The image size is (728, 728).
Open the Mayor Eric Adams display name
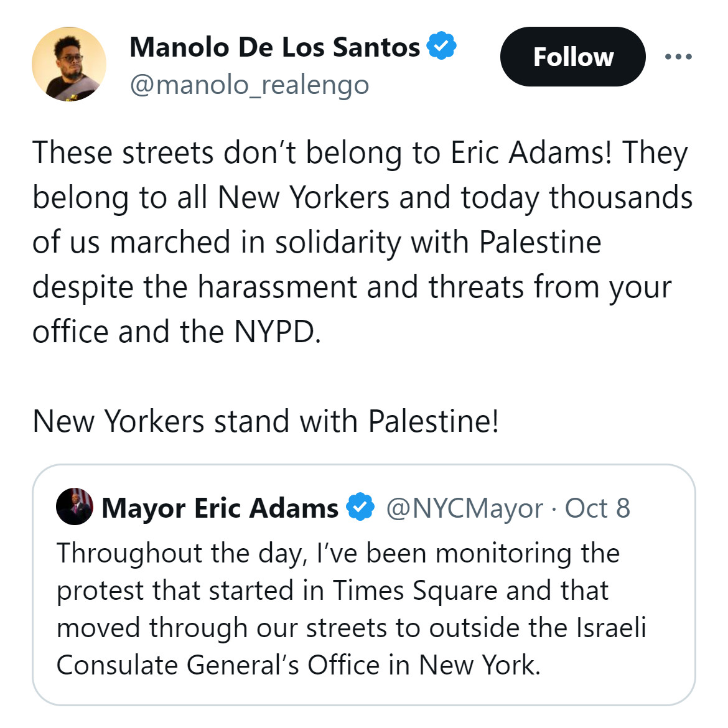pyautogui.click(x=220, y=508)
